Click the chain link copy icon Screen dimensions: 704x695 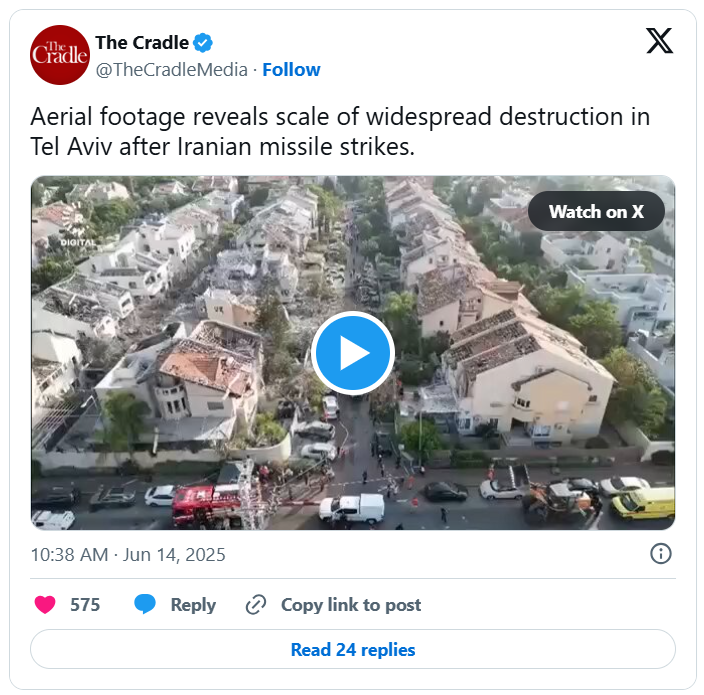[256, 604]
